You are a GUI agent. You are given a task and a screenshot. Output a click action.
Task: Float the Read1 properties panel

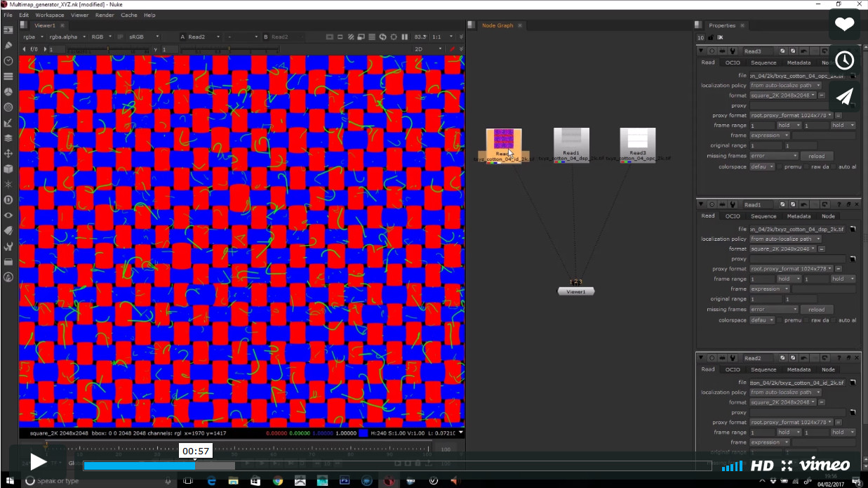pos(848,204)
